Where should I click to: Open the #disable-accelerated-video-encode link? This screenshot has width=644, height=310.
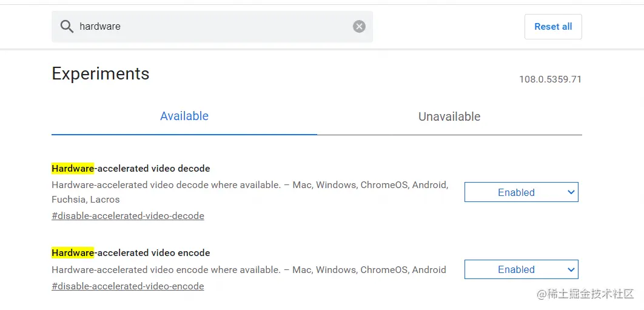pos(128,286)
